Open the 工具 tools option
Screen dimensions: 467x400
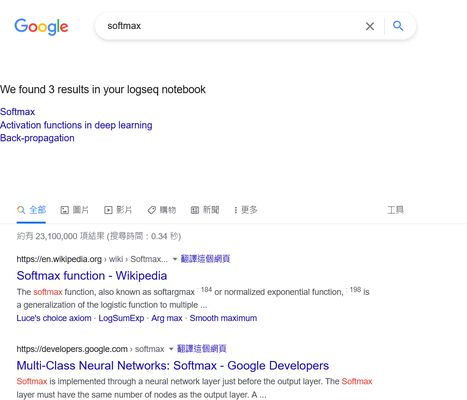(x=395, y=210)
